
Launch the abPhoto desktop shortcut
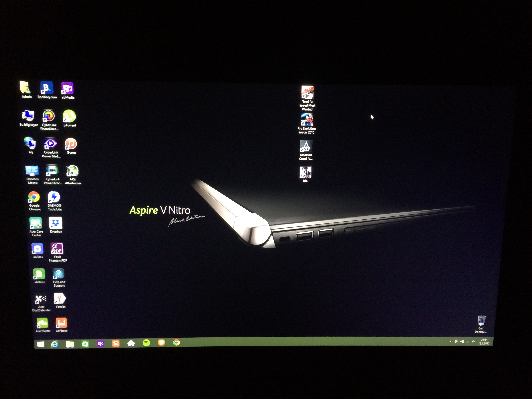(x=61, y=325)
